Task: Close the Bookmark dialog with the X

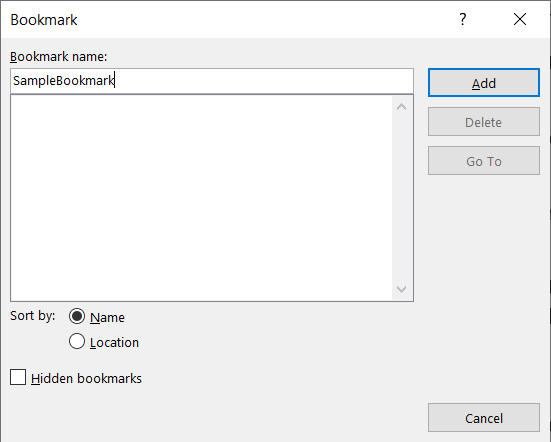Action: click(520, 19)
